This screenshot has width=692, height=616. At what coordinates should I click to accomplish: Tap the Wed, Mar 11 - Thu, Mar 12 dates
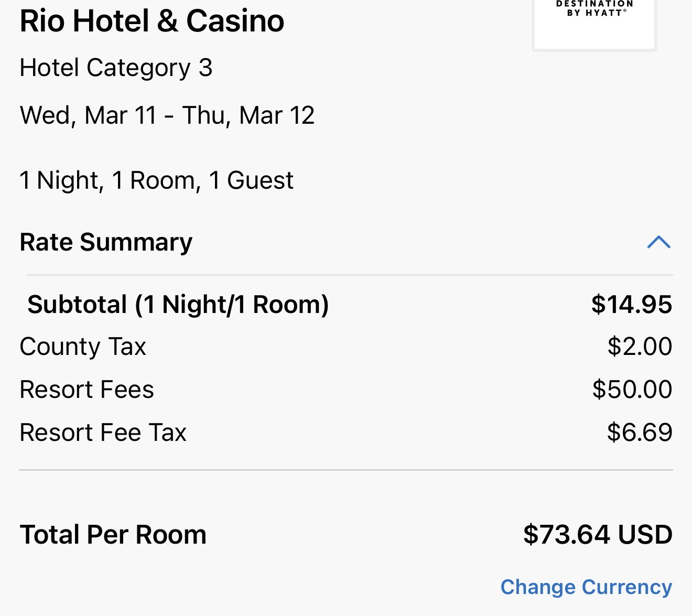pyautogui.click(x=167, y=115)
